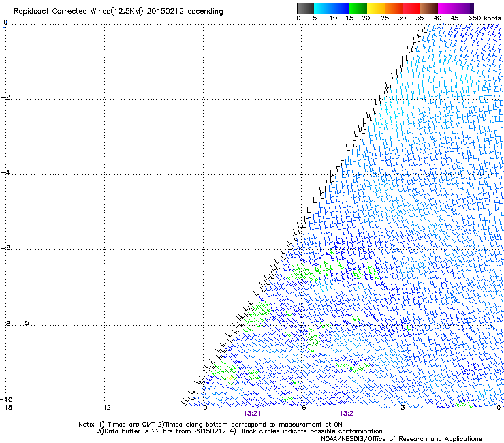Click the longitude axis label '-9'
The width and height of the screenshot is (504, 443).
click(x=203, y=408)
